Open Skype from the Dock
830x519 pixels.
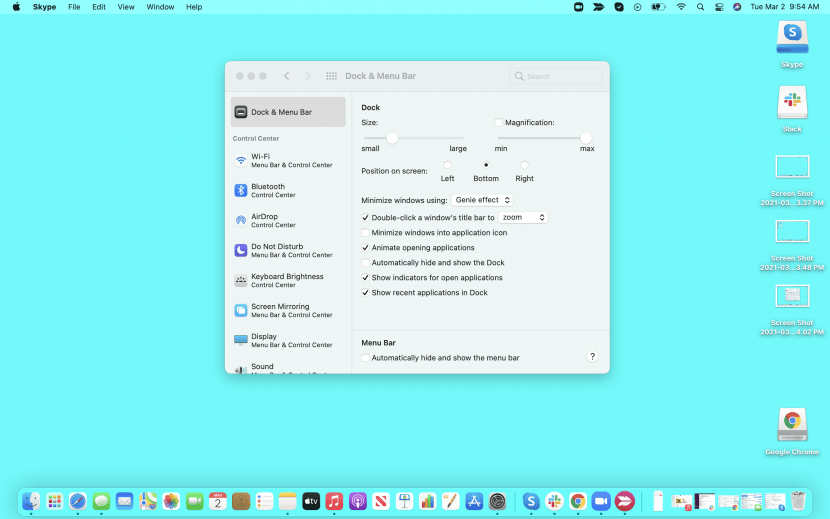point(530,501)
